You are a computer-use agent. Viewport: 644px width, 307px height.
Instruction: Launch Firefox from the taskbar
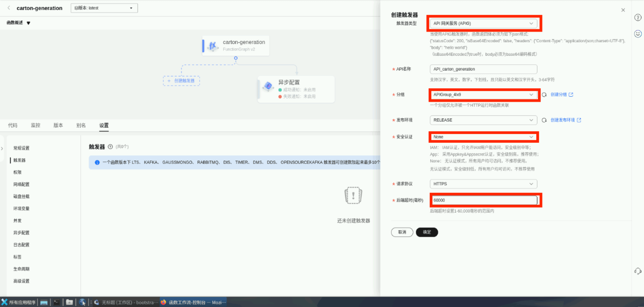coord(163,302)
